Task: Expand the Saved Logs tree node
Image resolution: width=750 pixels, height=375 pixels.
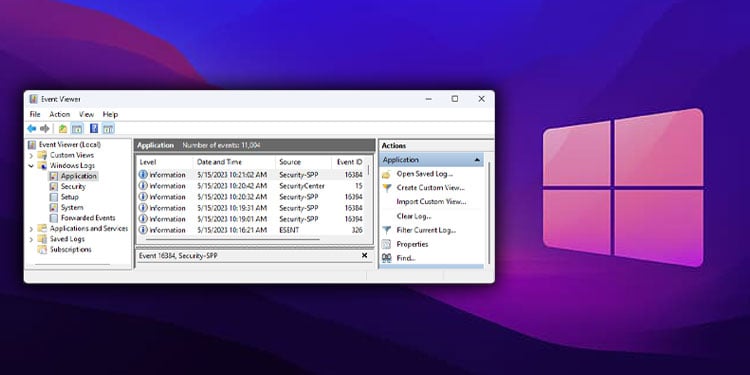Action: coord(32,239)
